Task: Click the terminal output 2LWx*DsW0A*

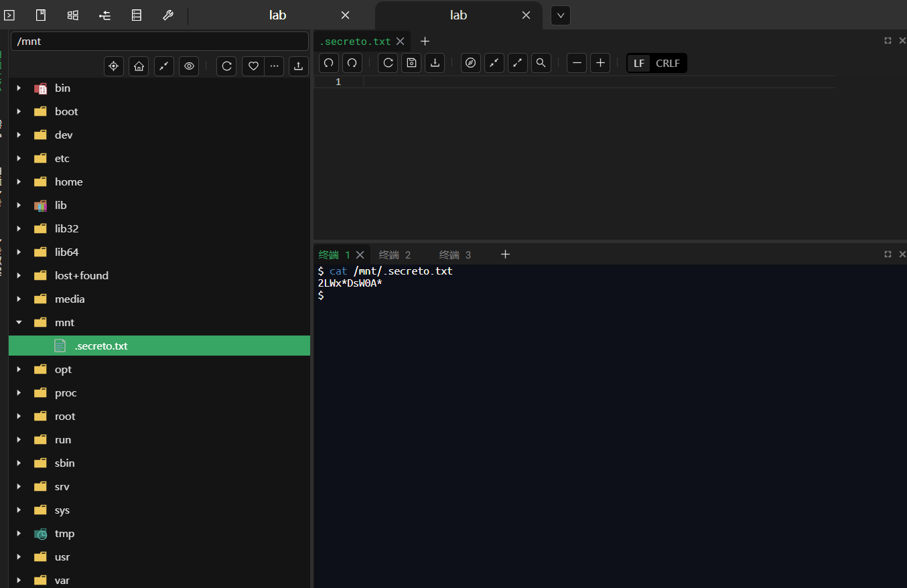Action: pos(350,283)
